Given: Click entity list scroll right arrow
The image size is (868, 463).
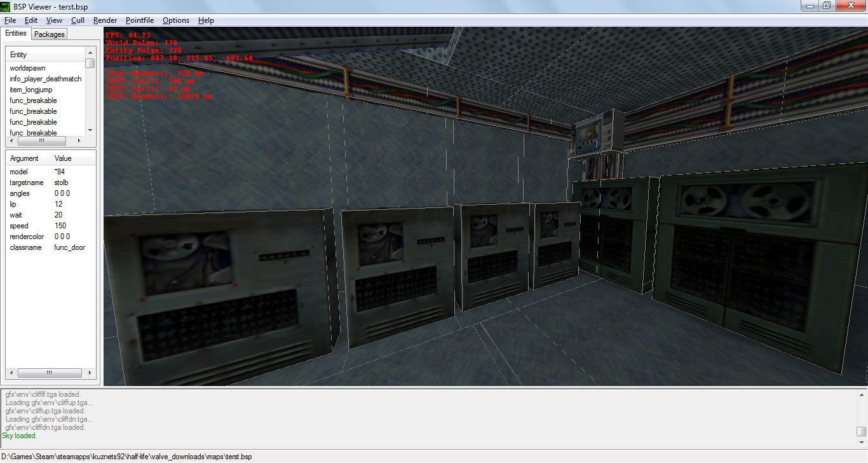Looking at the screenshot, I should 79,141.
